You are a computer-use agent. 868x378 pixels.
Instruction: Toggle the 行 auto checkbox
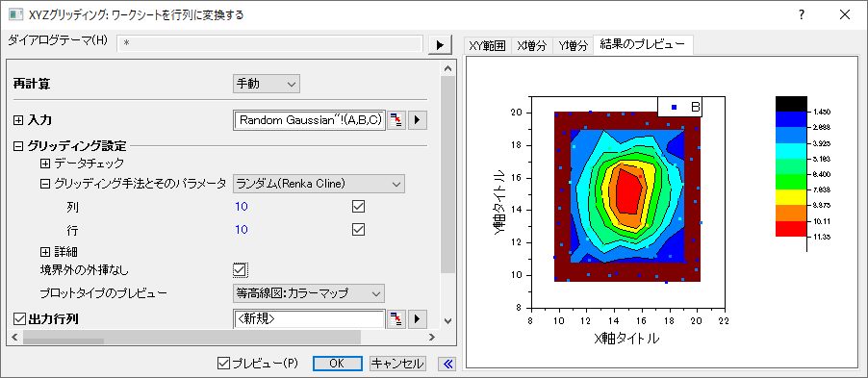(x=359, y=229)
